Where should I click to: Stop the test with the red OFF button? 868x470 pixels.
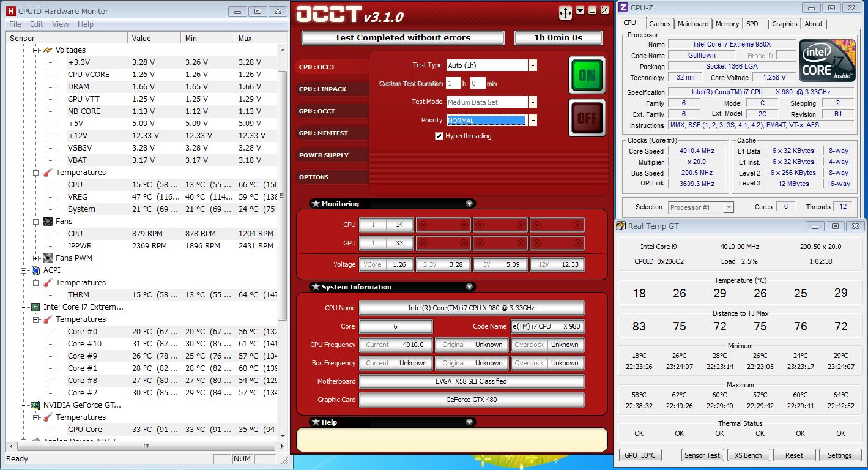tap(587, 118)
